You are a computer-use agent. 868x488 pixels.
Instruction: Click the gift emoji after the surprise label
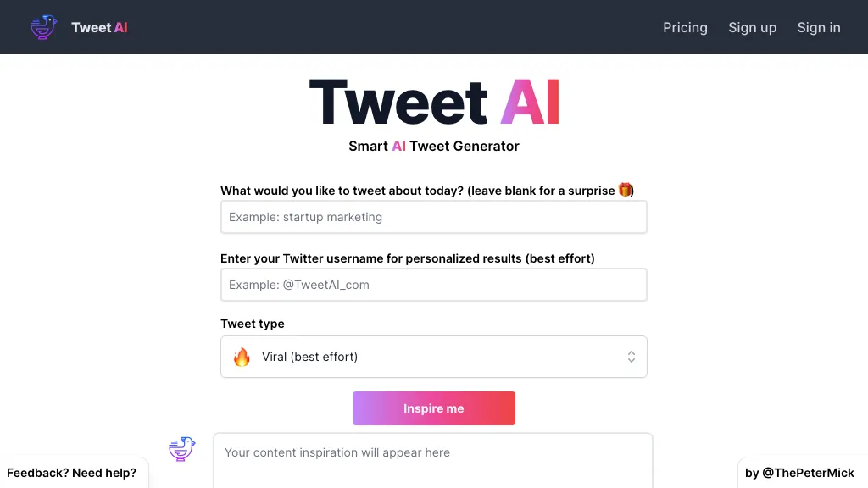(x=626, y=190)
